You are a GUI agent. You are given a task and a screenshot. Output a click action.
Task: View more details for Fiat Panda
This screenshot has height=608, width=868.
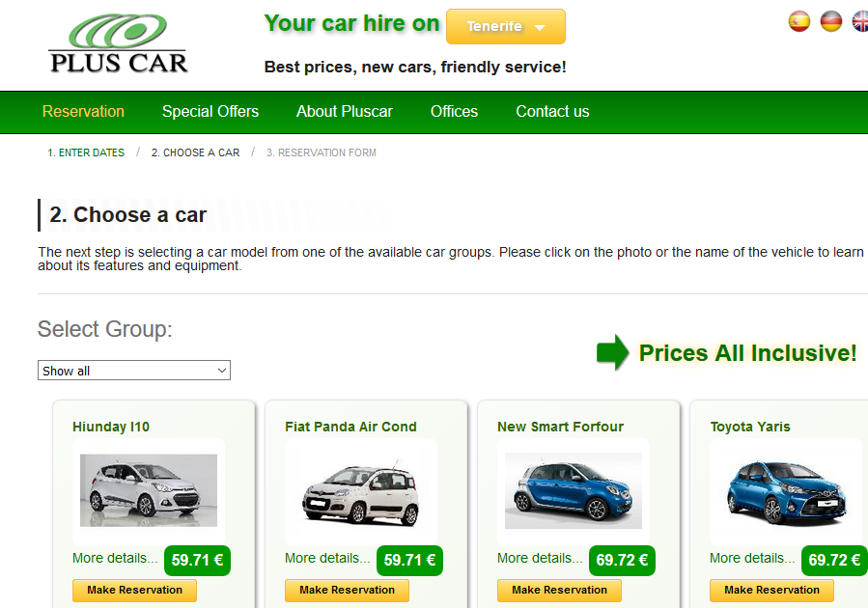[327, 558]
